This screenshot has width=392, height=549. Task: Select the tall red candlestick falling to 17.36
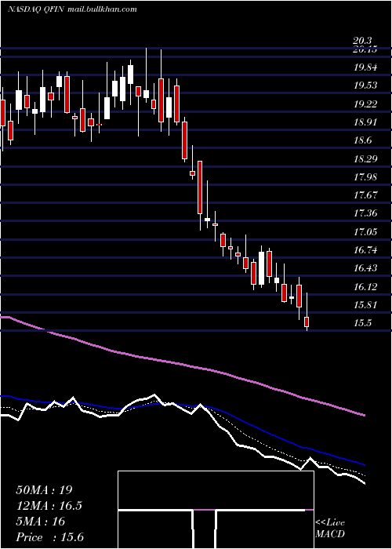click(200, 187)
